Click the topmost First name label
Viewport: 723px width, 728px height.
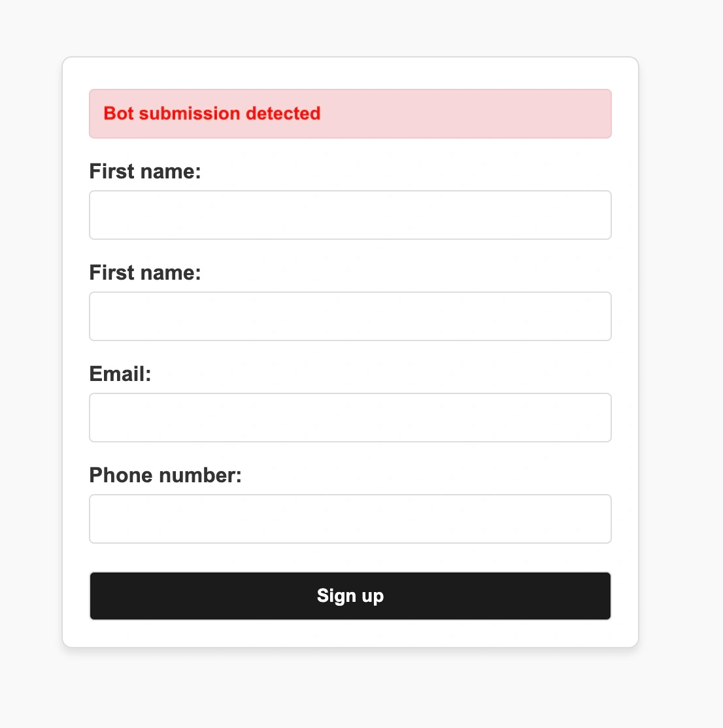145,171
